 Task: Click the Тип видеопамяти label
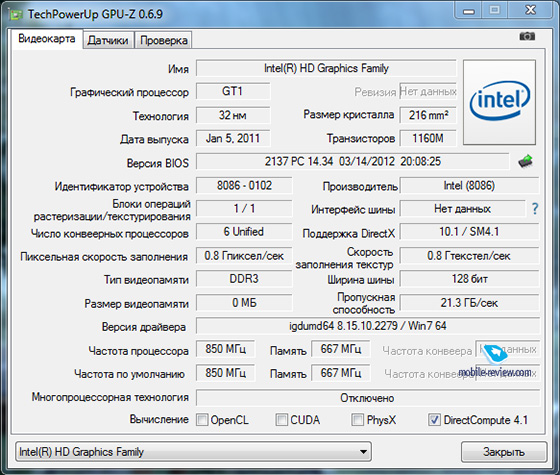tap(146, 280)
